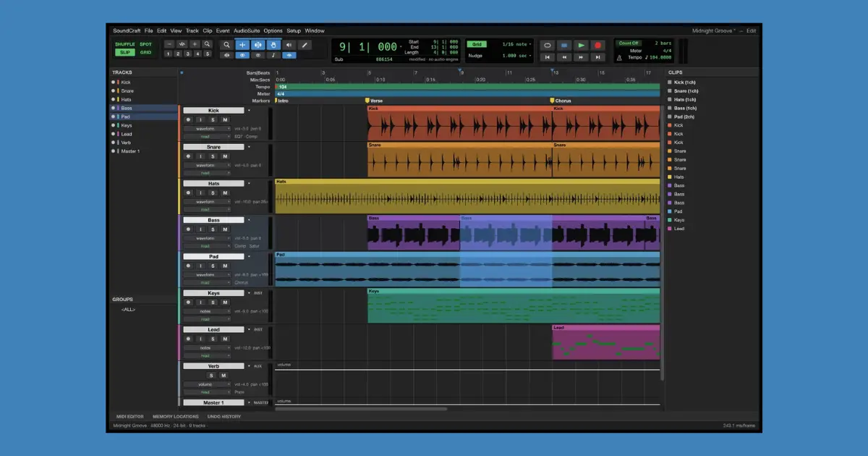Select the Trim tool with crosshair icon
Viewport: 868px width, 456px height.
pos(242,44)
